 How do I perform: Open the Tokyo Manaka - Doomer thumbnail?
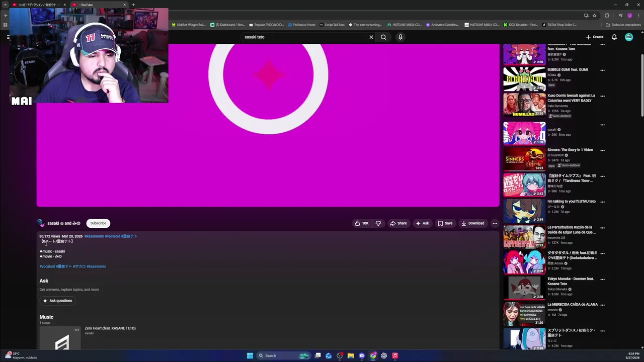click(x=524, y=288)
